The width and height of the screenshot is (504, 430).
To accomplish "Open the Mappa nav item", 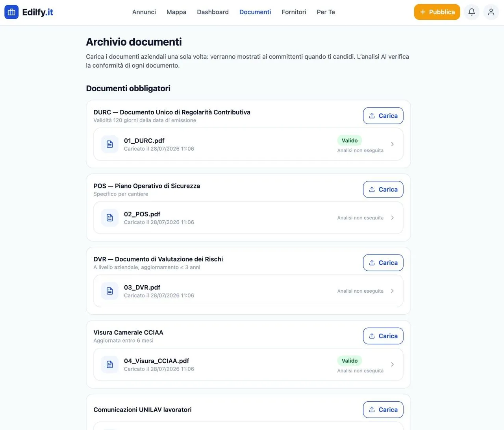I will (x=176, y=12).
